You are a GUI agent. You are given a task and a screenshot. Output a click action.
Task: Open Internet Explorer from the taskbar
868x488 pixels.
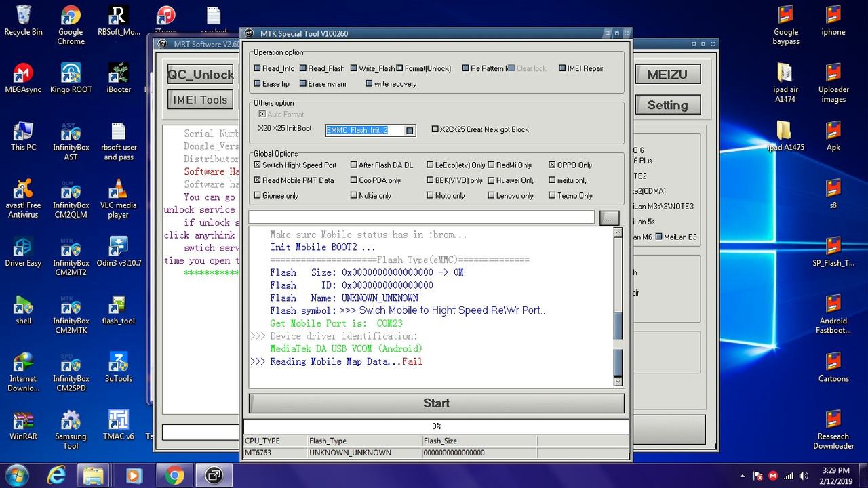click(x=57, y=476)
